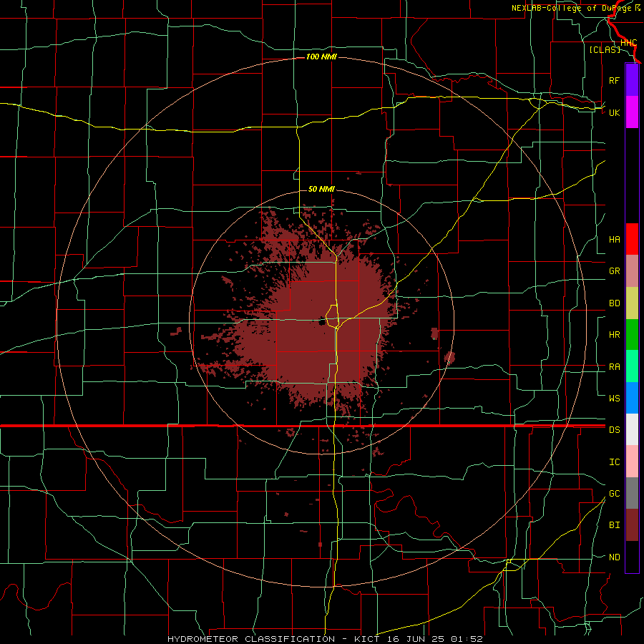Click the KICT station identifier text
The image size is (644, 644).
pyautogui.click(x=369, y=639)
